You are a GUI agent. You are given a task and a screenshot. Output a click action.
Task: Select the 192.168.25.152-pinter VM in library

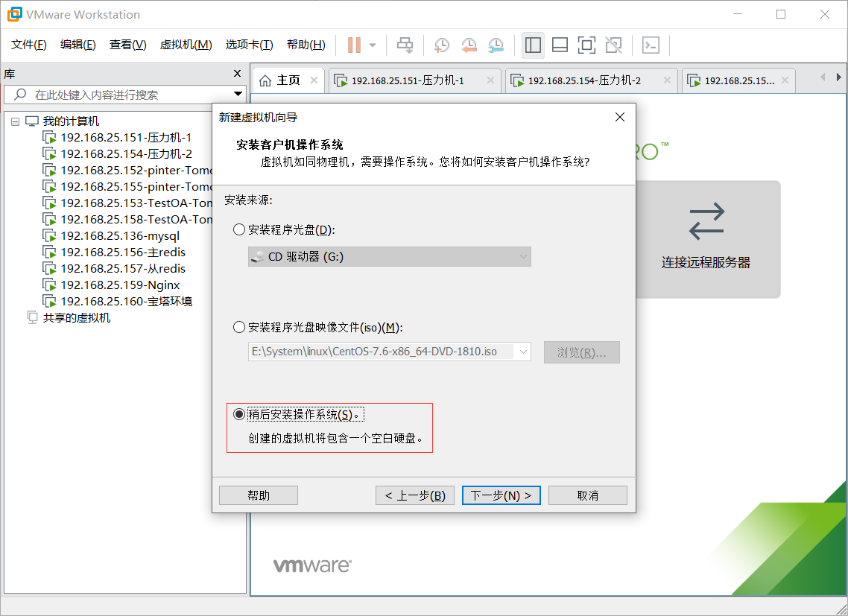tap(136, 171)
